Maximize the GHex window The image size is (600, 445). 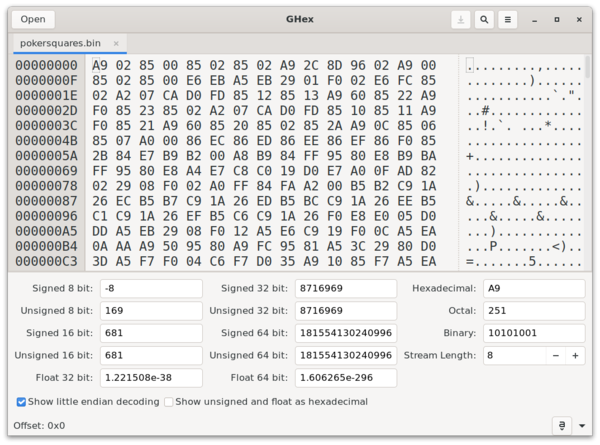(560, 19)
